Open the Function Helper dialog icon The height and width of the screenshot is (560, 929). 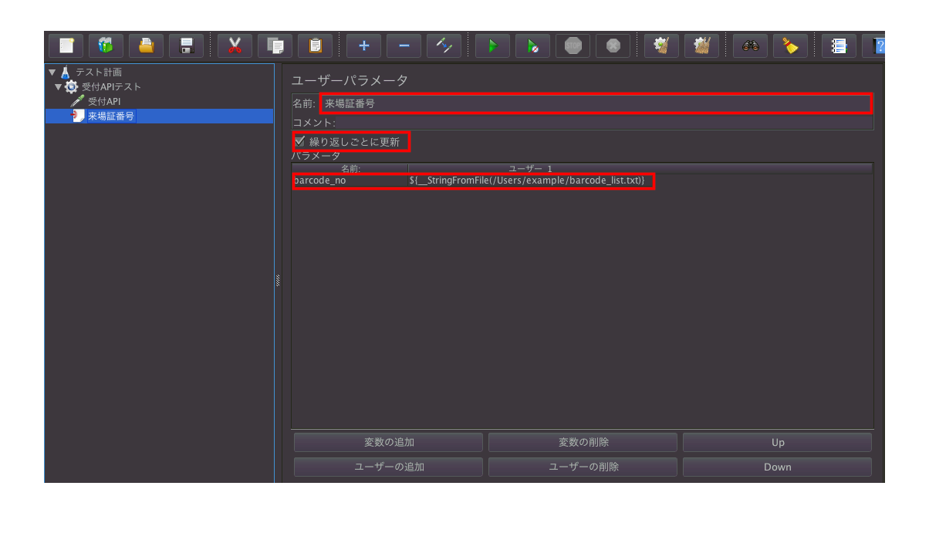point(839,46)
